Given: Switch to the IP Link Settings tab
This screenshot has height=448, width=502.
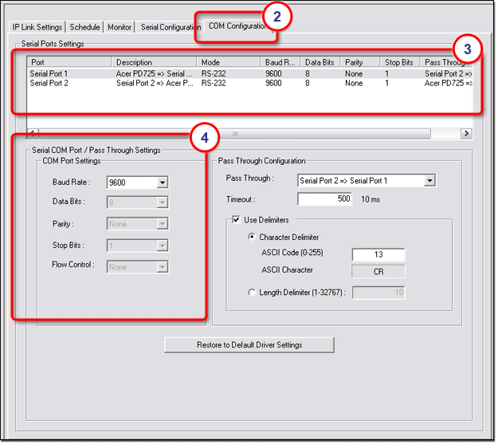Looking at the screenshot, I should [37, 27].
